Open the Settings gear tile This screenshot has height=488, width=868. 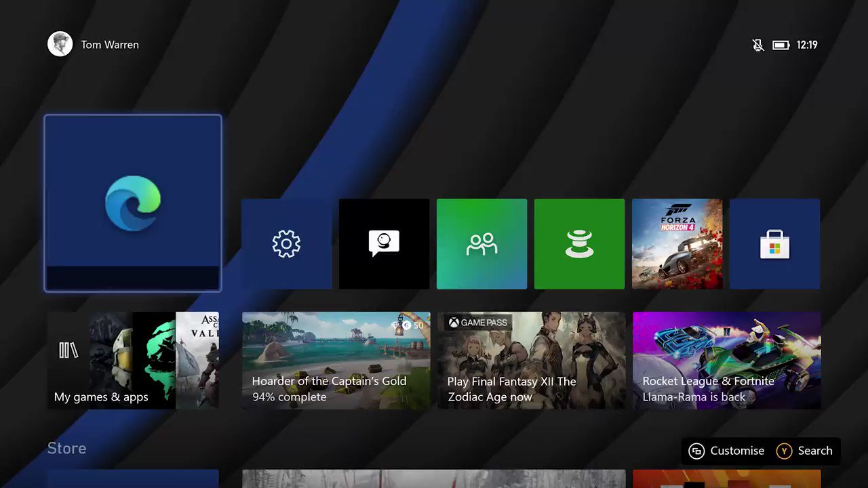tap(286, 244)
